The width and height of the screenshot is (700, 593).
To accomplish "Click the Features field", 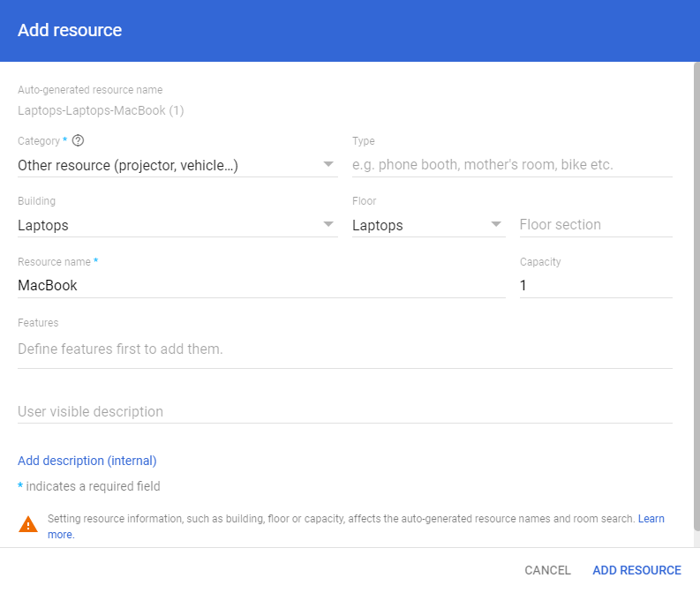I will click(344, 349).
